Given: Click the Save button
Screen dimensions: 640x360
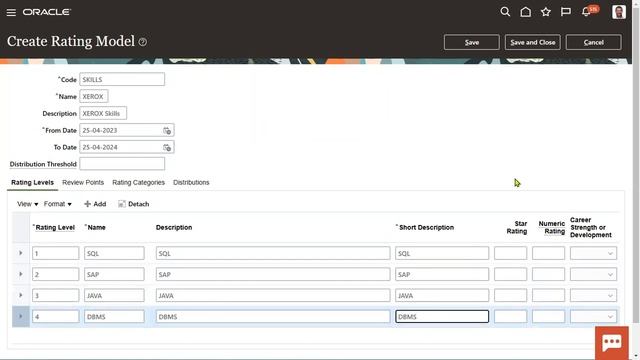Looking at the screenshot, I should click(x=471, y=42).
